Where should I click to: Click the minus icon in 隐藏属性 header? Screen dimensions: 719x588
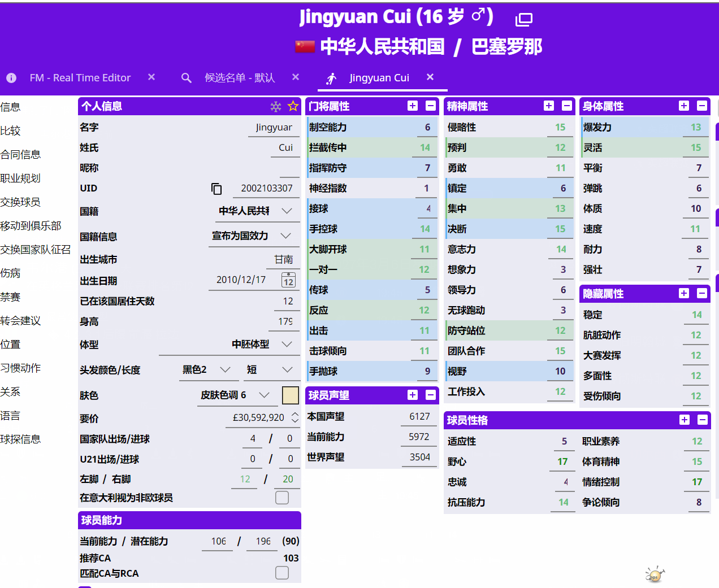701,293
